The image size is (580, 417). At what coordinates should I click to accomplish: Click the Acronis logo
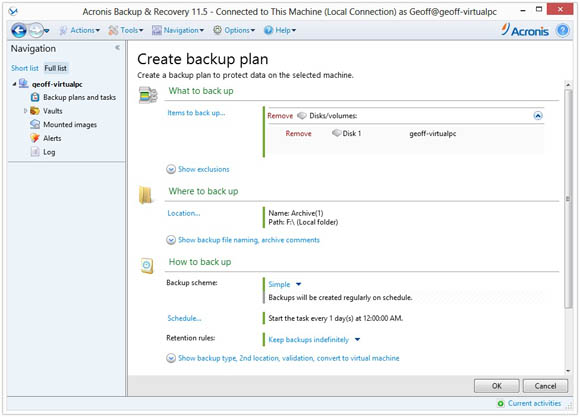pos(525,30)
